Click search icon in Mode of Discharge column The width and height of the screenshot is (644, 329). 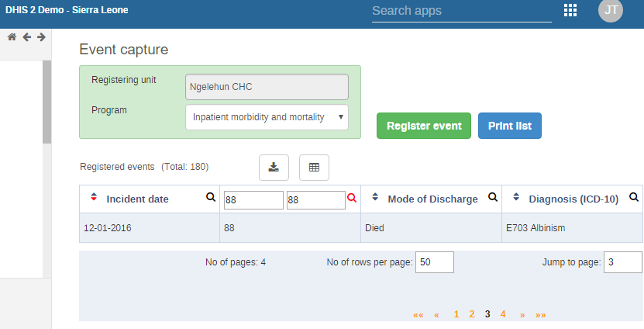(x=492, y=198)
